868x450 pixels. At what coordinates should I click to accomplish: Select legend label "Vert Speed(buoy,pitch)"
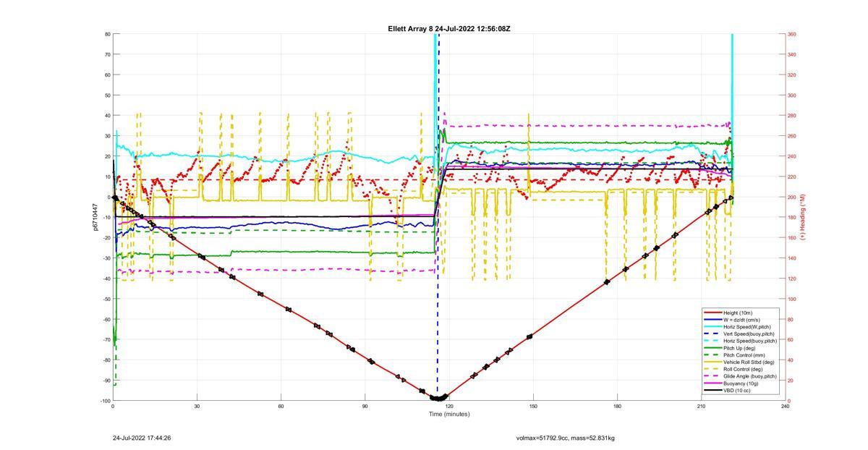click(x=749, y=334)
